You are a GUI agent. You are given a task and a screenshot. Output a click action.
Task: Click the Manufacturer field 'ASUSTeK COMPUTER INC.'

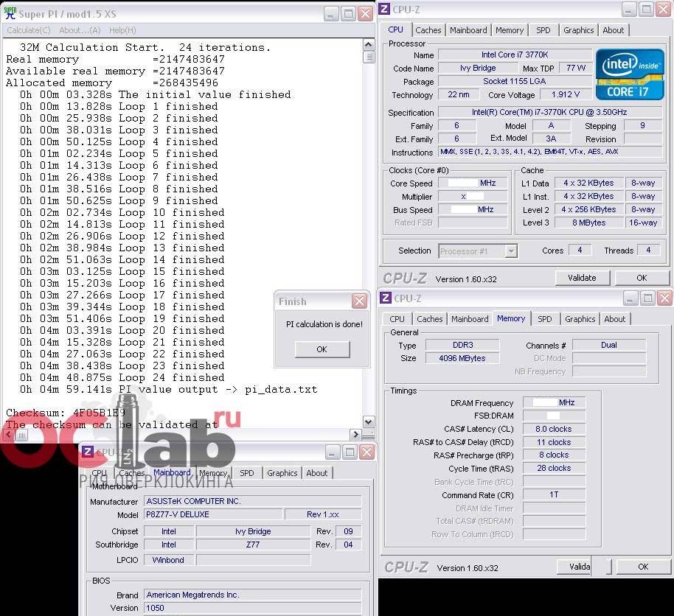pyautogui.click(x=253, y=501)
